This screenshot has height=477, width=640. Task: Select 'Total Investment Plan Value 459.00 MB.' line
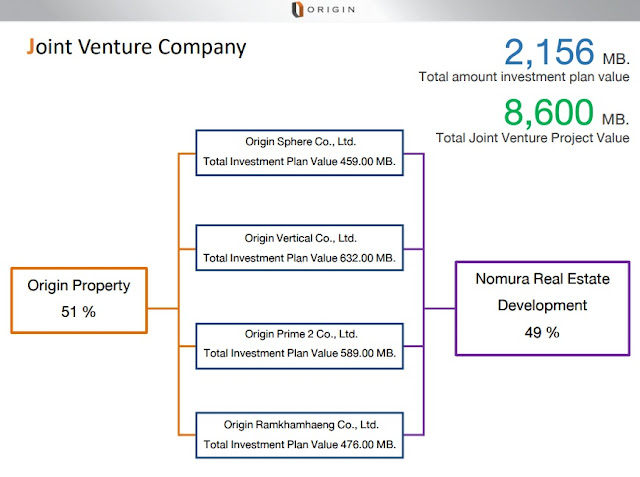[x=300, y=162]
